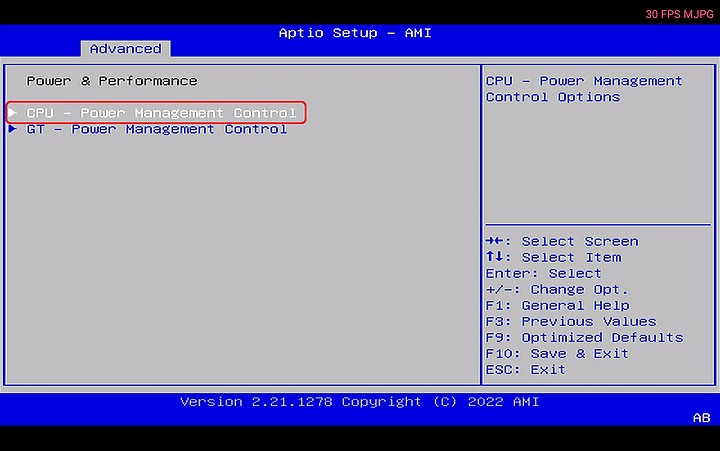Click the F1: General Help hint
This screenshot has width=720, height=451.
tap(557, 305)
